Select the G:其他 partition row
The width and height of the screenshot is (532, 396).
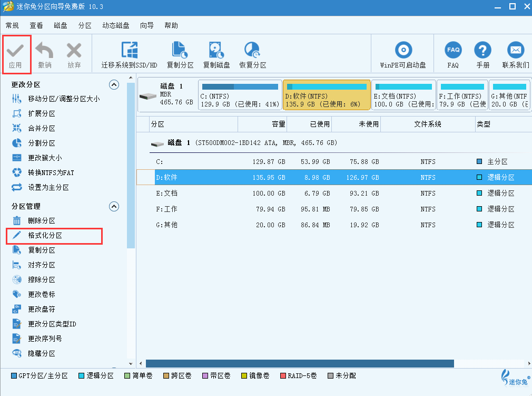[334, 225]
